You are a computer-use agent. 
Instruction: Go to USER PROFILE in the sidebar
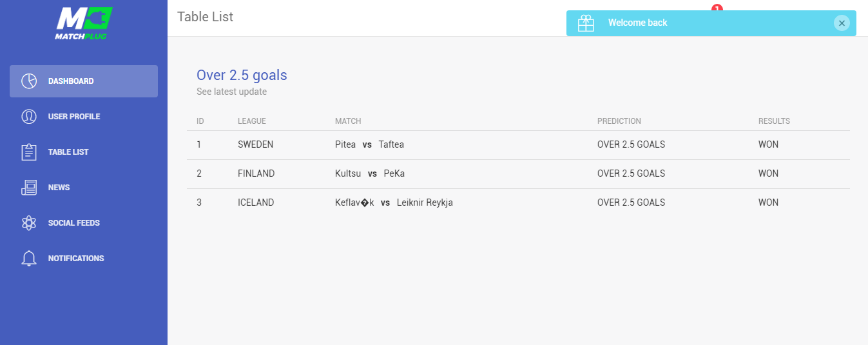click(84, 117)
